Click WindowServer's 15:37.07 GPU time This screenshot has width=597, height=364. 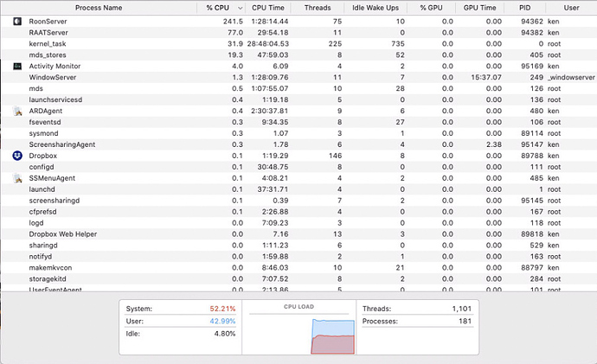(486, 77)
